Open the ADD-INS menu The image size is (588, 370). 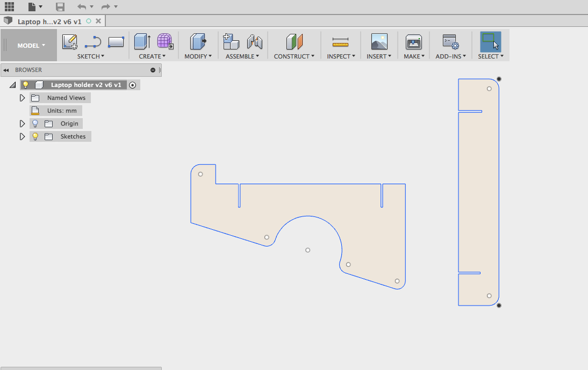(451, 56)
